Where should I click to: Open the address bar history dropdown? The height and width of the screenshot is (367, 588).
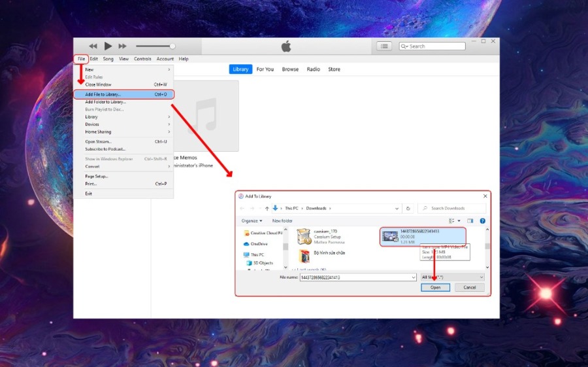397,209
